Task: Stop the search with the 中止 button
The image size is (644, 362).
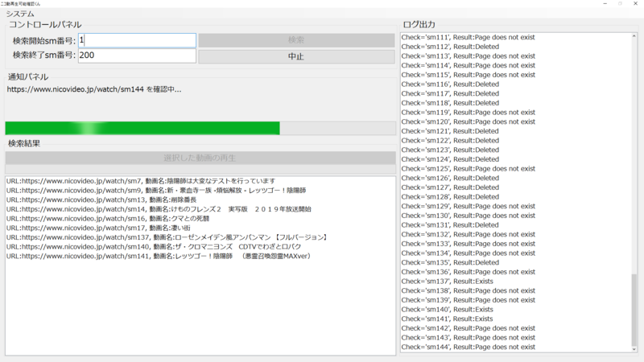Action: point(296,56)
